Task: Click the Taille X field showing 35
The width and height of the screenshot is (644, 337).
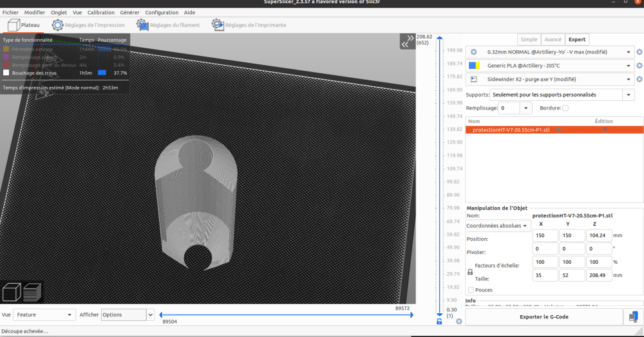Action: 545,275
